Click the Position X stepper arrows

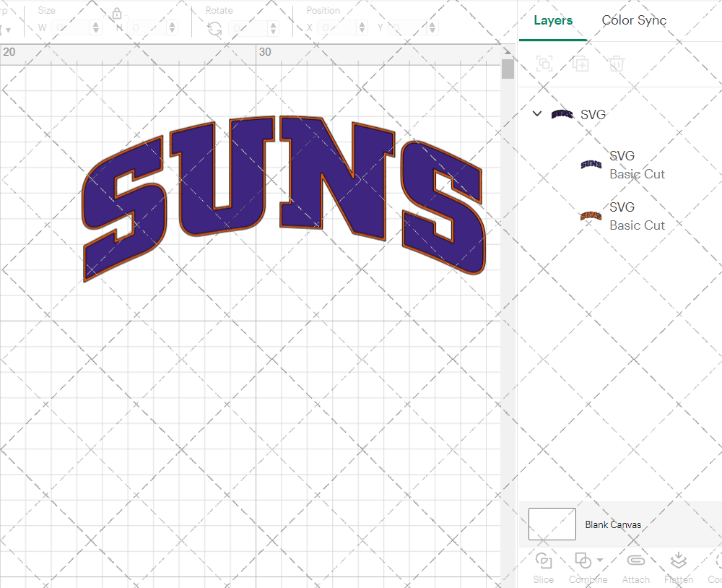pos(362,27)
